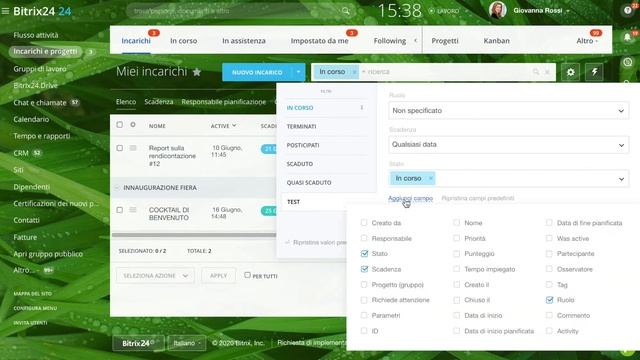Open the notifications bell icon
This screenshot has width=640, height=360.
pyautogui.click(x=628, y=37)
